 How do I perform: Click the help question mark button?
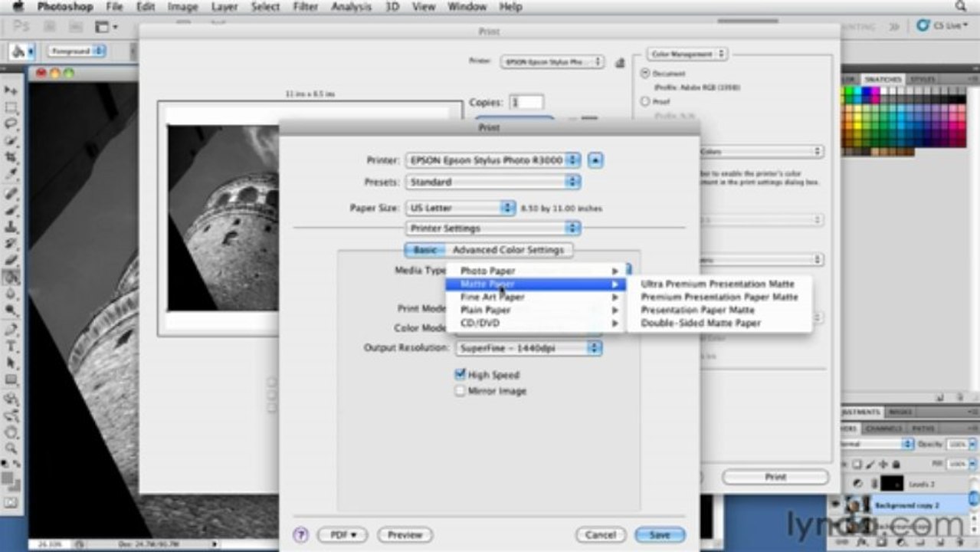pyautogui.click(x=300, y=535)
